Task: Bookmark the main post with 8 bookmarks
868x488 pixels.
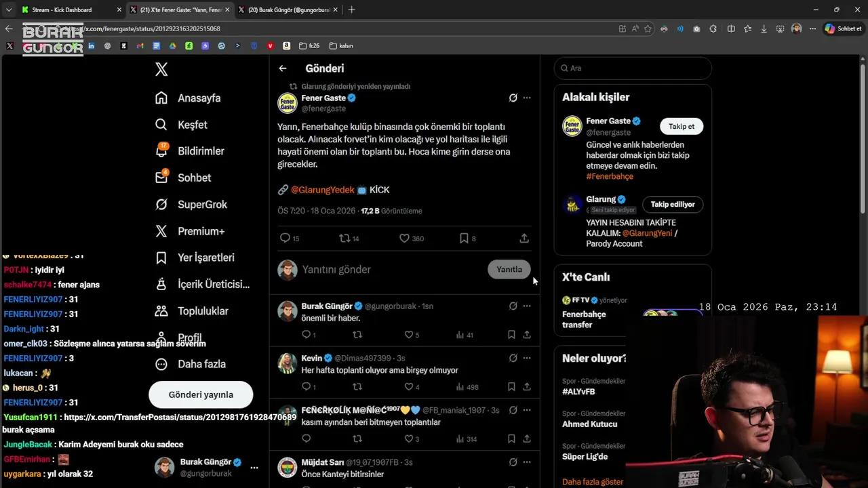Action: coord(465,238)
